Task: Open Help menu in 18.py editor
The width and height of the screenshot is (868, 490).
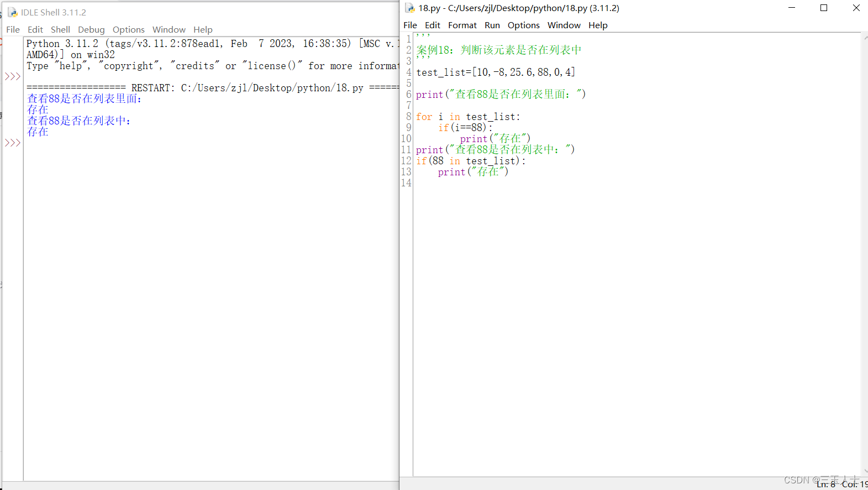Action: [598, 25]
